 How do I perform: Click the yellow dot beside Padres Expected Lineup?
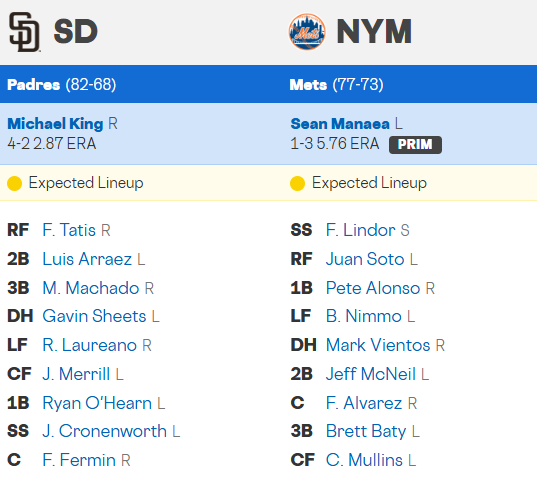[14, 183]
